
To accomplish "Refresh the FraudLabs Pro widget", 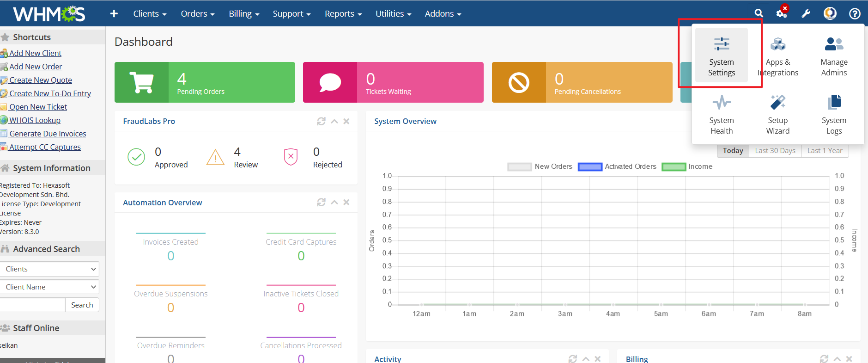I will [322, 121].
